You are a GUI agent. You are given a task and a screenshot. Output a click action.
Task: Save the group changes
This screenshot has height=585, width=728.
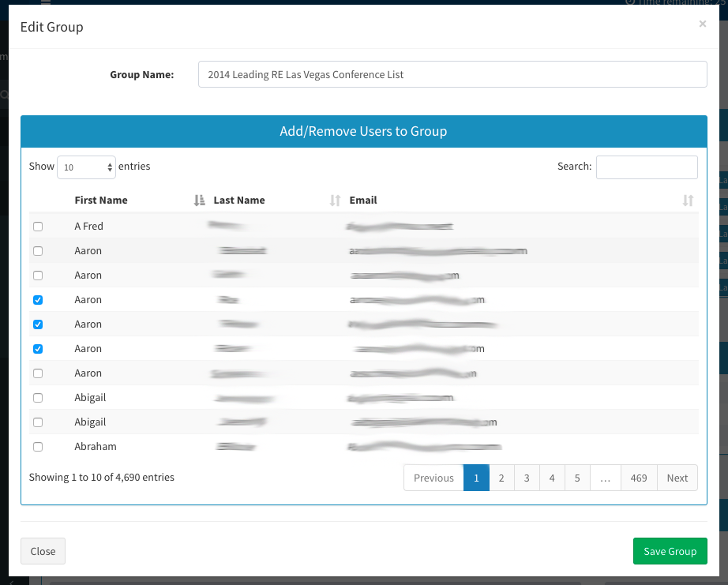click(x=670, y=551)
